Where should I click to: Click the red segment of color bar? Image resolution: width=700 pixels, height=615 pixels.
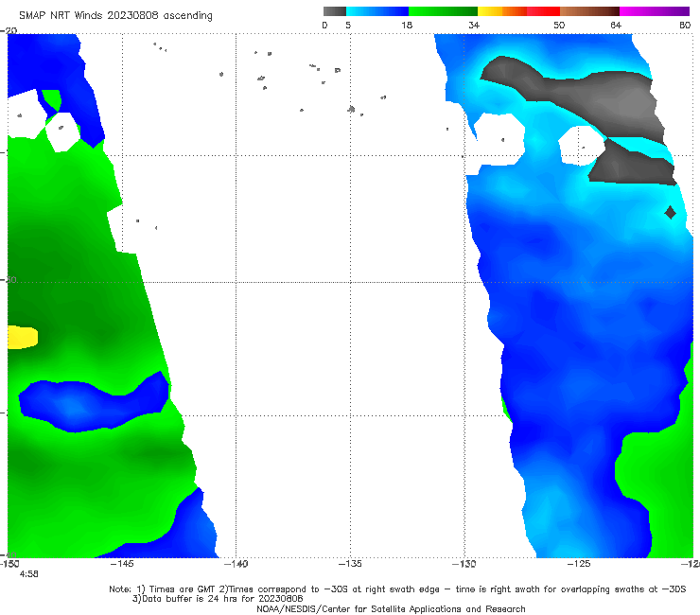[543, 11]
